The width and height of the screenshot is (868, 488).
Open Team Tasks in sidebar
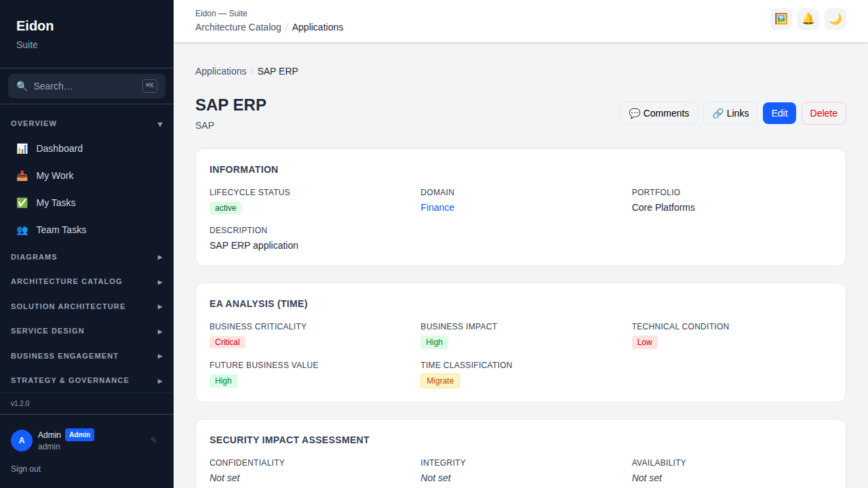87,230
